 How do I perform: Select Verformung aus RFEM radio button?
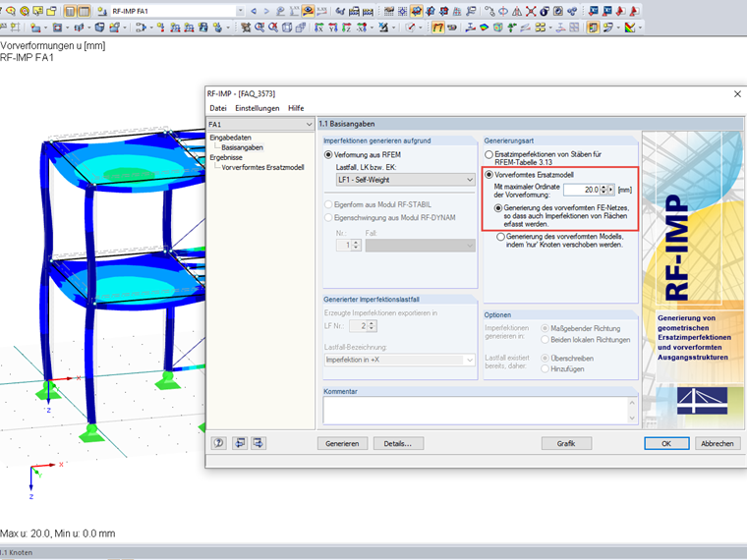coord(327,155)
